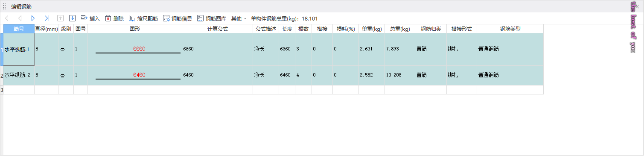Click the 总重(kg) column header
The width and height of the screenshot is (644, 156).
coord(400,29)
